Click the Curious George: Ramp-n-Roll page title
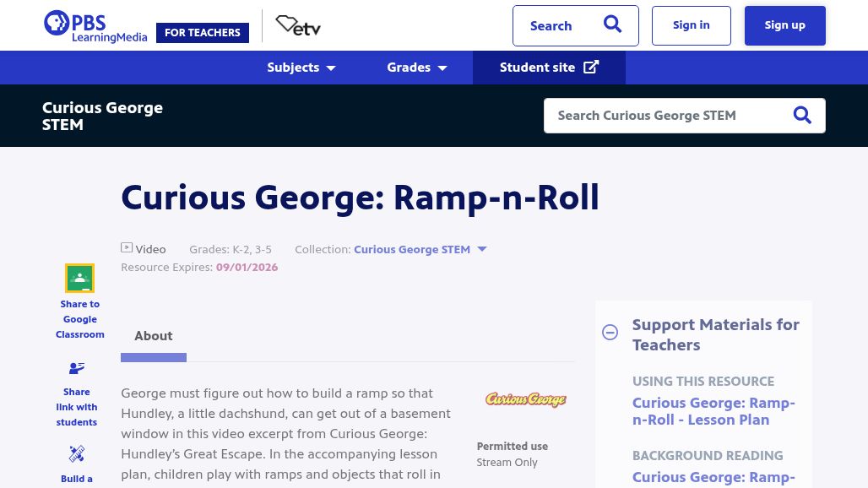The width and height of the screenshot is (868, 488). 360,198
